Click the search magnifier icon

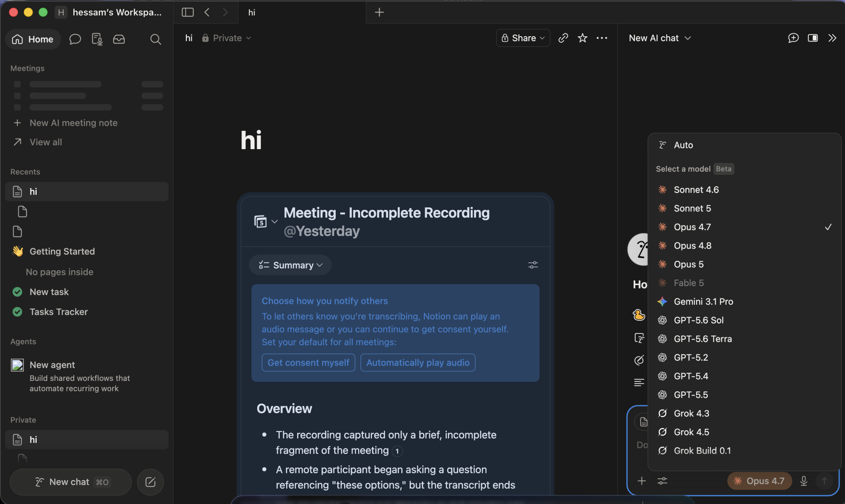pos(155,39)
